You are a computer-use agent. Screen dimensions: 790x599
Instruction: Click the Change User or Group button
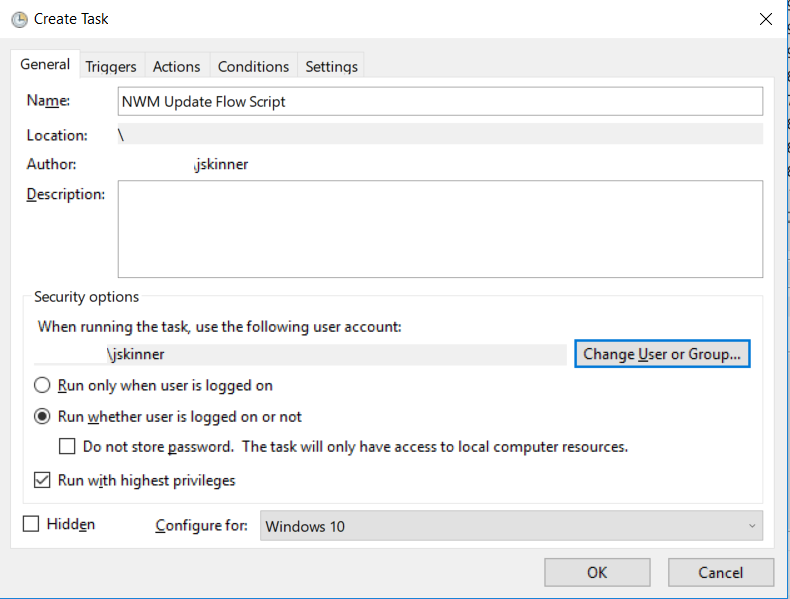click(662, 354)
